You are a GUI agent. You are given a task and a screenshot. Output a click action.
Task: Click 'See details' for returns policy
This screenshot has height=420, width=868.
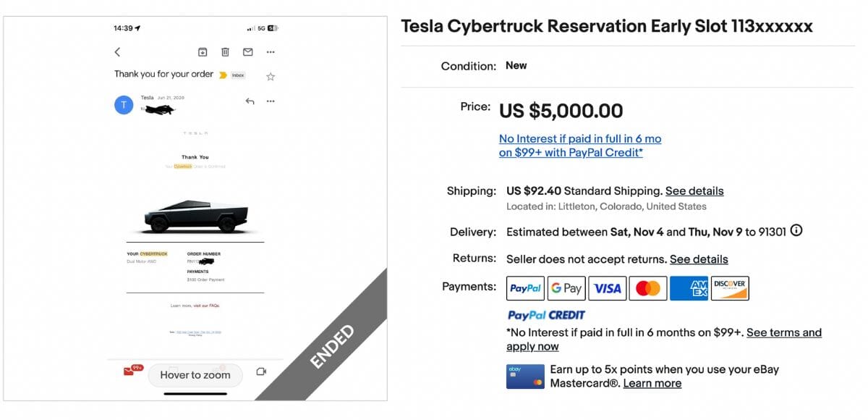click(699, 259)
